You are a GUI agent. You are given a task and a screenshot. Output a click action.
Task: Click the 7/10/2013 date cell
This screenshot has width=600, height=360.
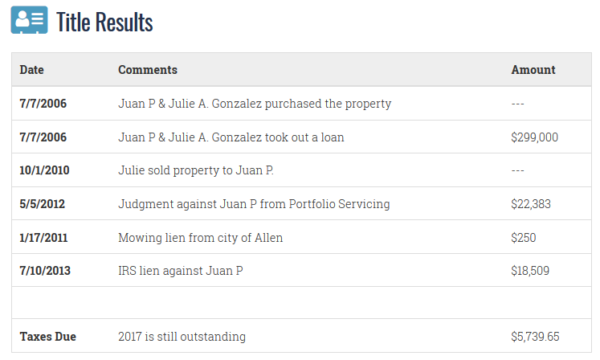click(x=45, y=270)
